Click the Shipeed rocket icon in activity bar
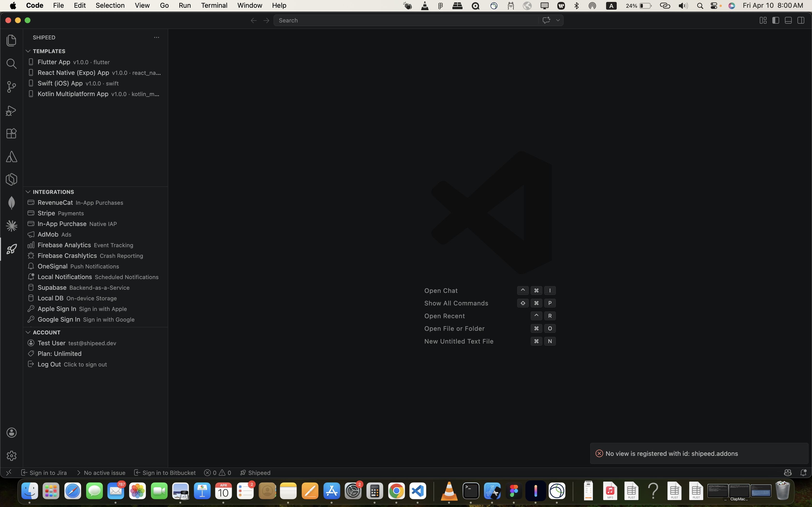The width and height of the screenshot is (812, 507). coord(11,249)
